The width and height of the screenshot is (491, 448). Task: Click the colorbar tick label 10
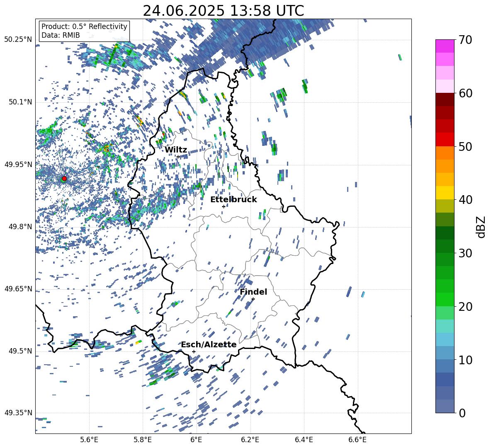(x=465, y=360)
